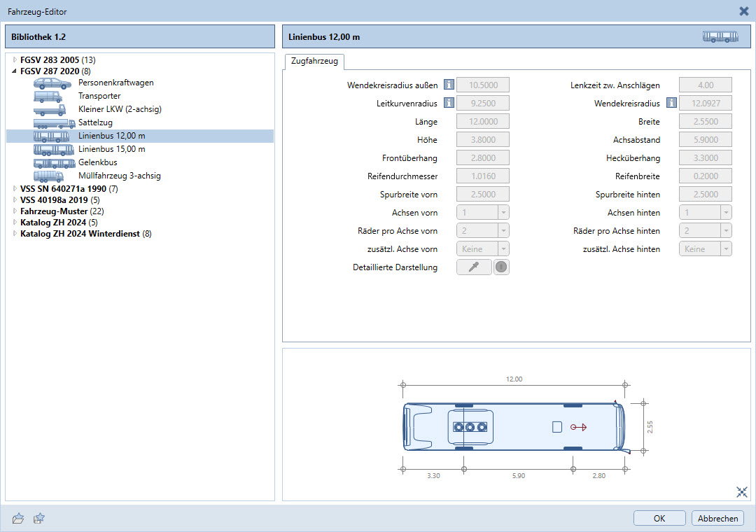
Task: Click the Müllfahrzeug 3-achsig vehicle icon
Action: [x=49, y=176]
